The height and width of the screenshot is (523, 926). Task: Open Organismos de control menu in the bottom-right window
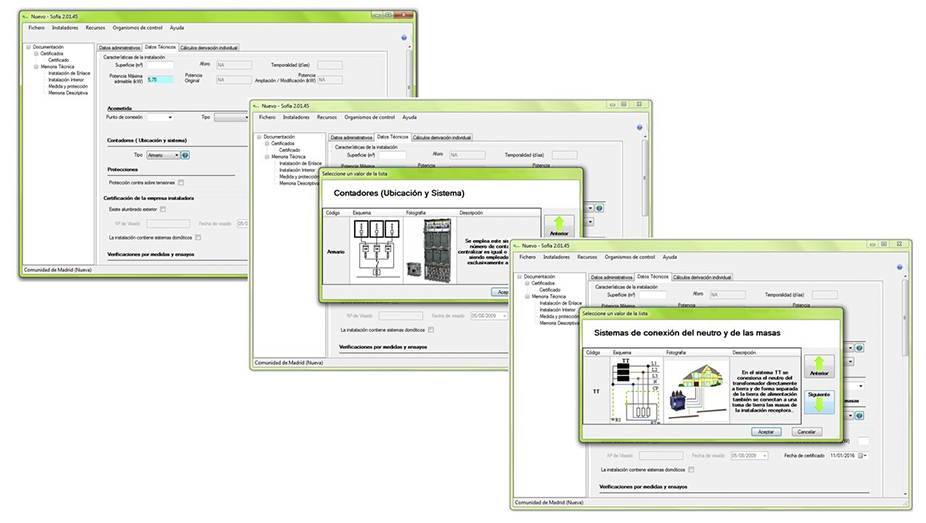click(x=630, y=257)
